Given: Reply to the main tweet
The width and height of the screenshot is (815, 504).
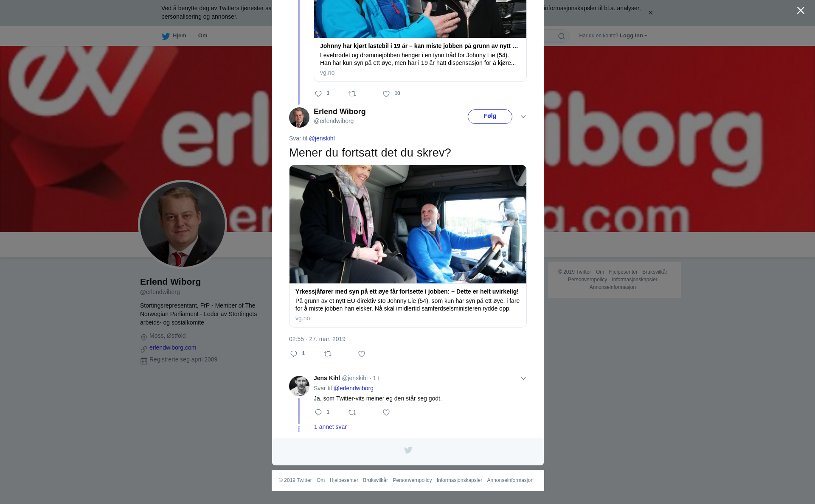Looking at the screenshot, I should 294,354.
